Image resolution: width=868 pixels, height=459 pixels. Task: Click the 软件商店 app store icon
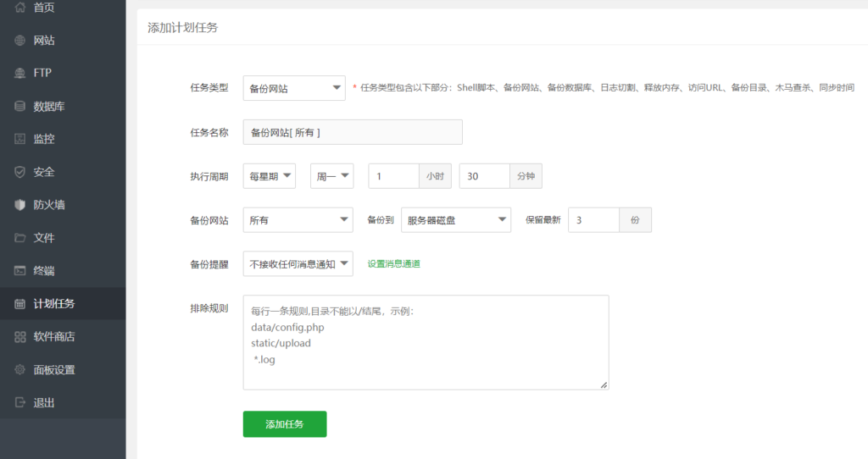click(x=19, y=337)
